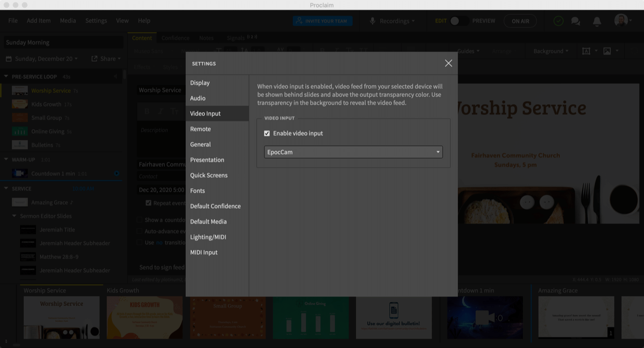Select Countdown 1 min item

pyautogui.click(x=62, y=174)
